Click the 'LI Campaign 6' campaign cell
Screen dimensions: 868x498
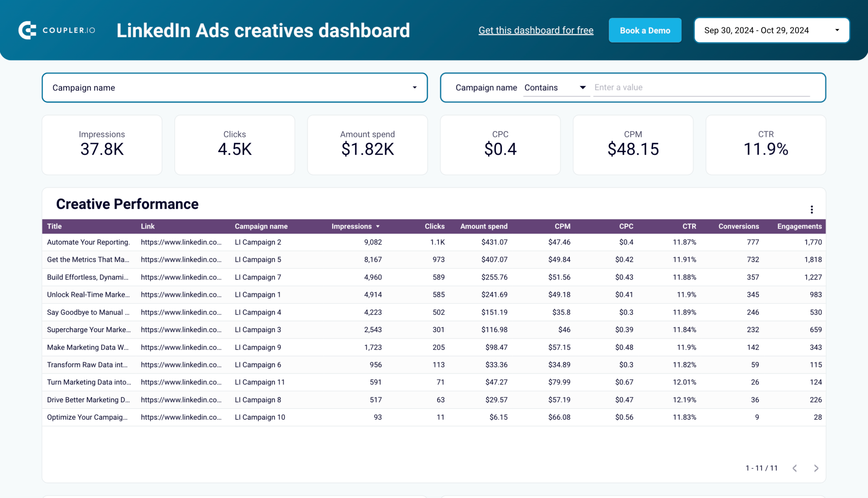pyautogui.click(x=258, y=365)
